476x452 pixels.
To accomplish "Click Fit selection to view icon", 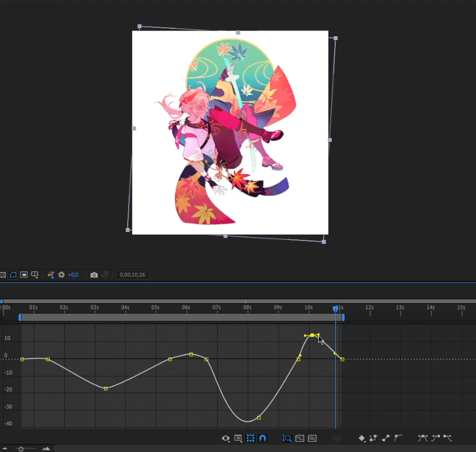I will click(x=300, y=438).
